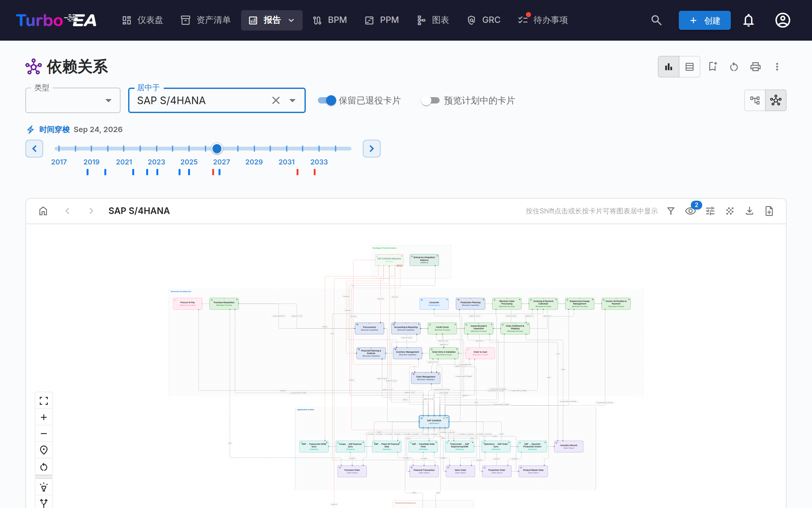The image size is (812, 508).
Task: Open the 仪表盘 dashboard menu item
Action: coord(143,20)
